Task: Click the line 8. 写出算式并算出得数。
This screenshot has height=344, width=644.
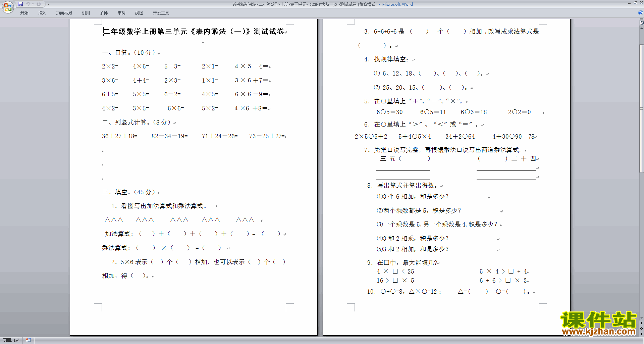Action: [x=402, y=186]
